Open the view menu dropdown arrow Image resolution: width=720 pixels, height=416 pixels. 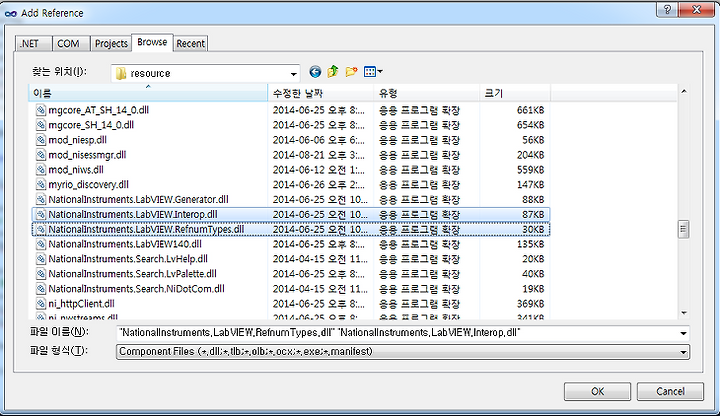coord(380,72)
